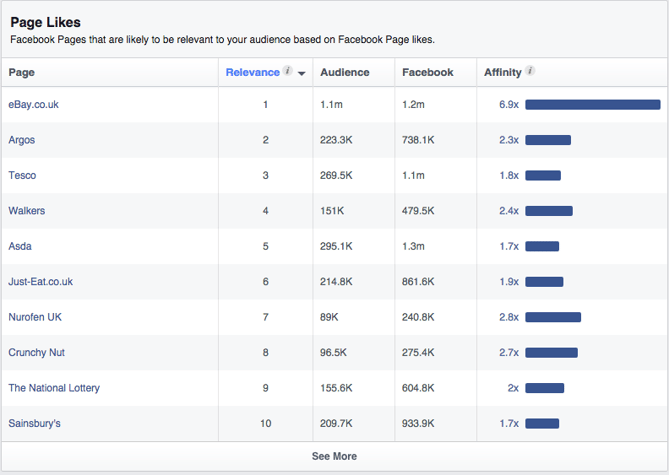Click the Audience column header
Screen dimensions: 669x475
coord(344,72)
